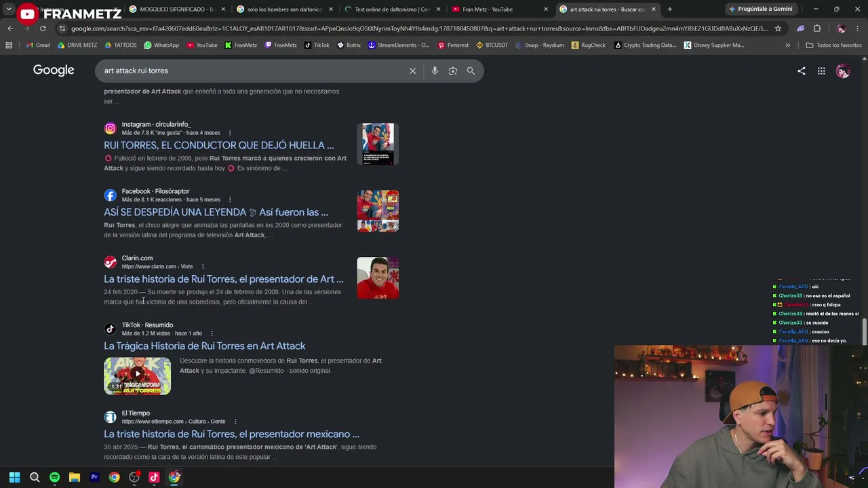Image resolution: width=868 pixels, height=488 pixels.
Task: Switch to the solo los hombres son daltonicos tab
Action: click(x=285, y=9)
